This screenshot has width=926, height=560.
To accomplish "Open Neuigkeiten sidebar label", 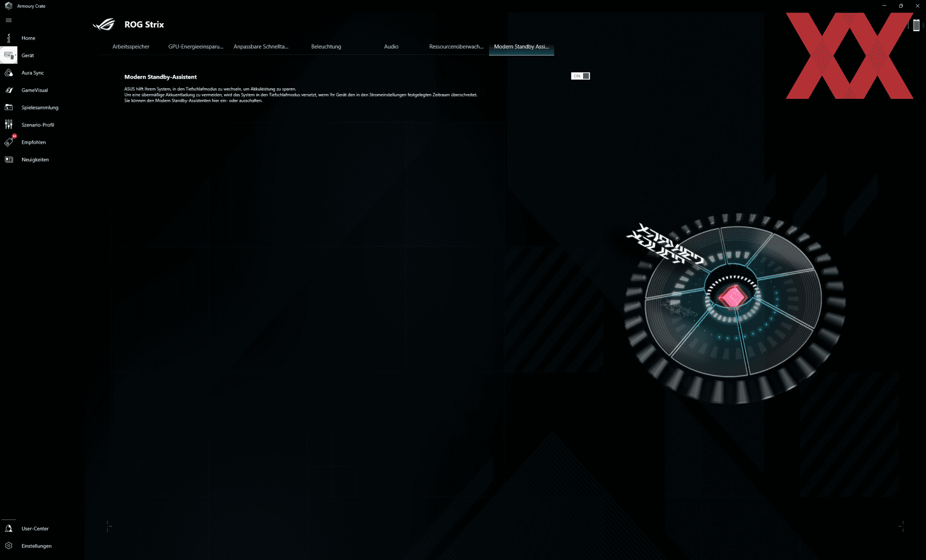I will (35, 160).
